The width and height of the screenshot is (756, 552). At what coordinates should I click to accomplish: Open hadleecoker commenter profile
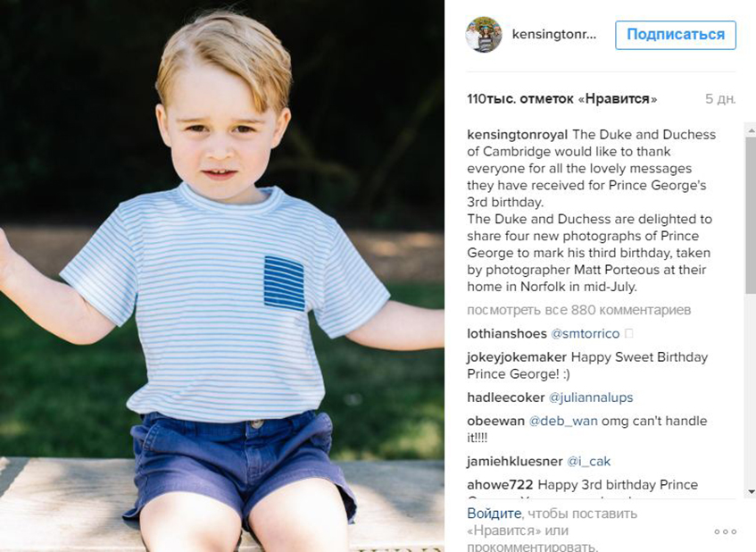(x=506, y=397)
